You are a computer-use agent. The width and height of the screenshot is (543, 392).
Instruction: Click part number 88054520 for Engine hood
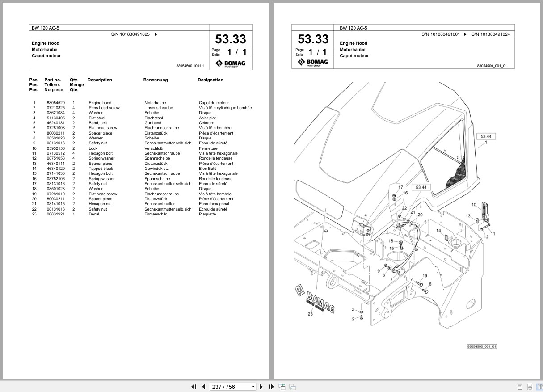click(55, 103)
